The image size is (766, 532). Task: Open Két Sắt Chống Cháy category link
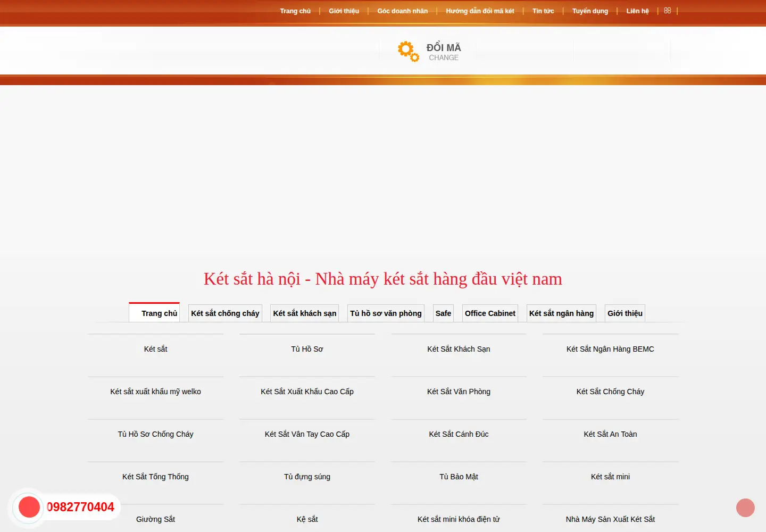tap(610, 392)
